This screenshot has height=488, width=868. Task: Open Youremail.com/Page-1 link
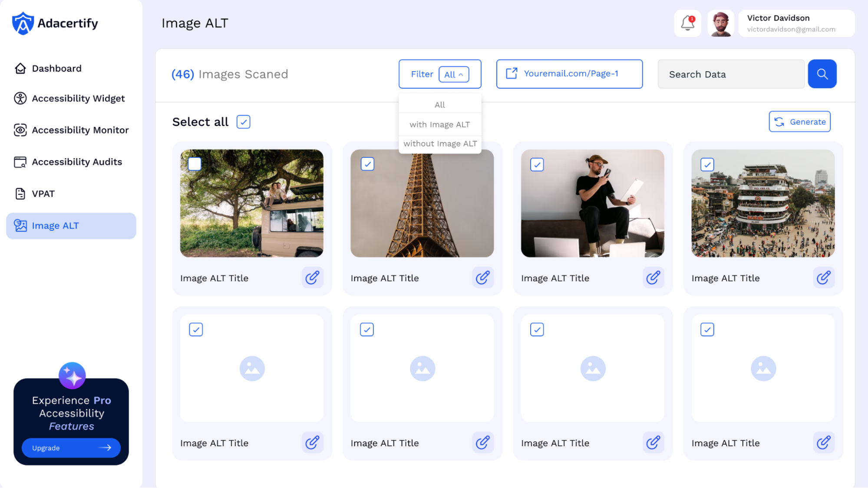point(569,74)
